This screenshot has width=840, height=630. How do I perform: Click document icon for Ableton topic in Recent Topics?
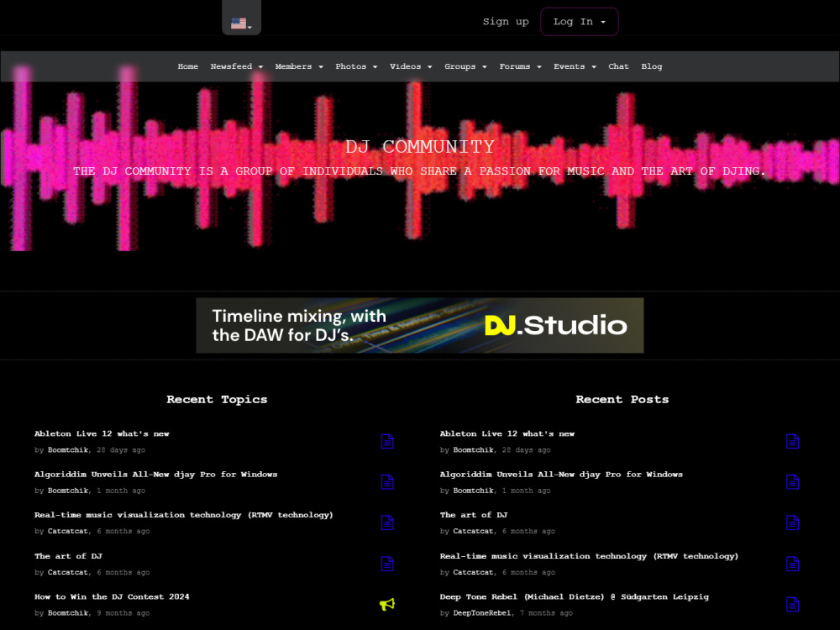(387, 442)
